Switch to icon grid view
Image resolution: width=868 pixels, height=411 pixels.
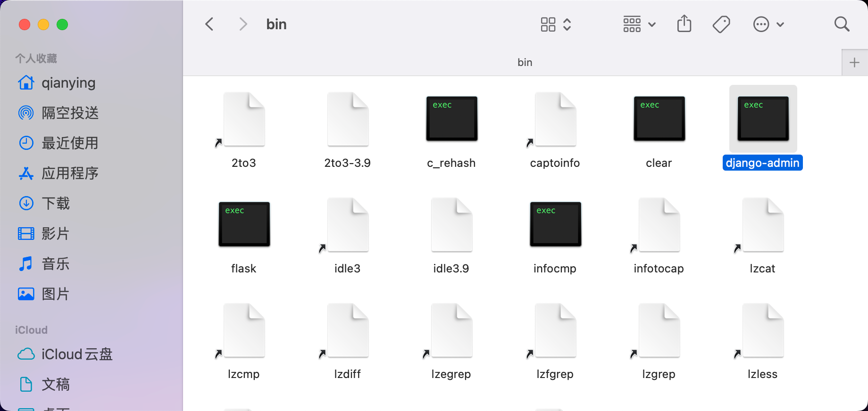point(548,24)
